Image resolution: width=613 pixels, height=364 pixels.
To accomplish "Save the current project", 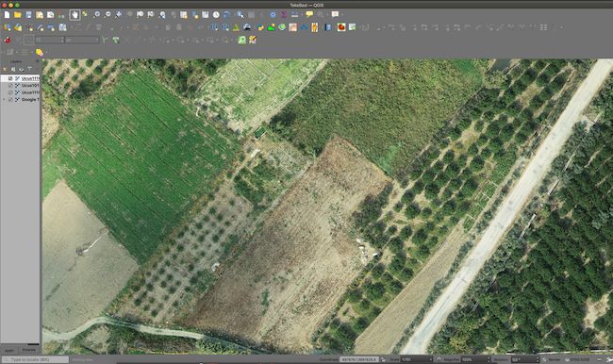I will tap(28, 15).
